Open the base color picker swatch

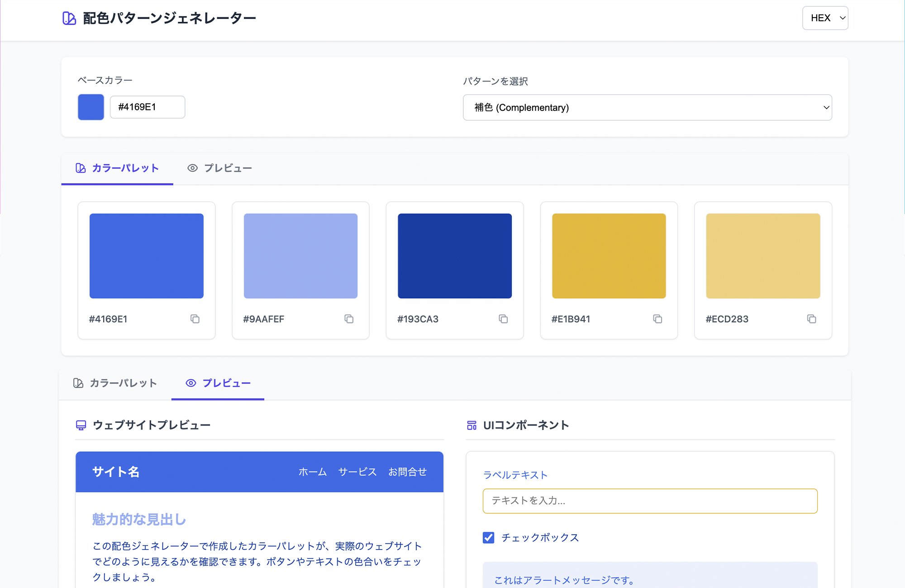(x=91, y=107)
